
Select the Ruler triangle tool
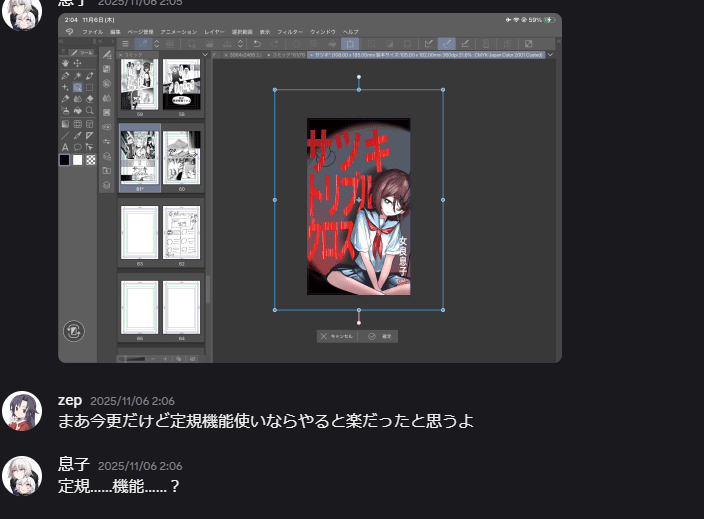coord(89,136)
